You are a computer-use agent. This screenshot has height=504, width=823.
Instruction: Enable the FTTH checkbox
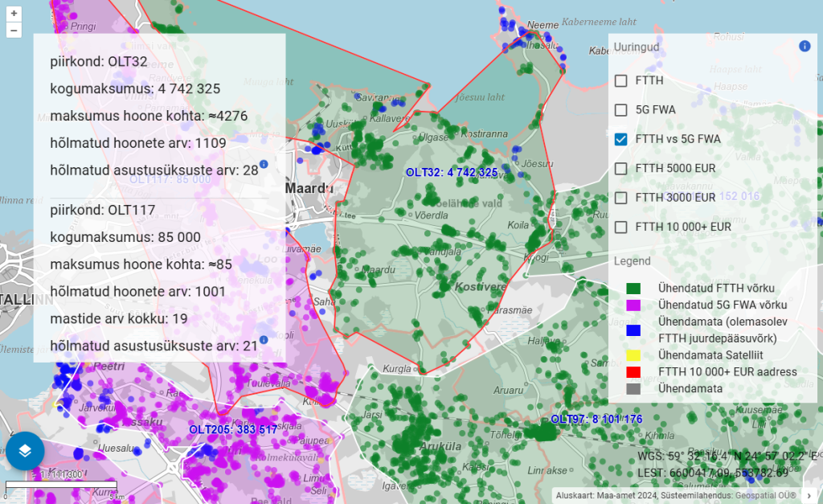(x=621, y=80)
